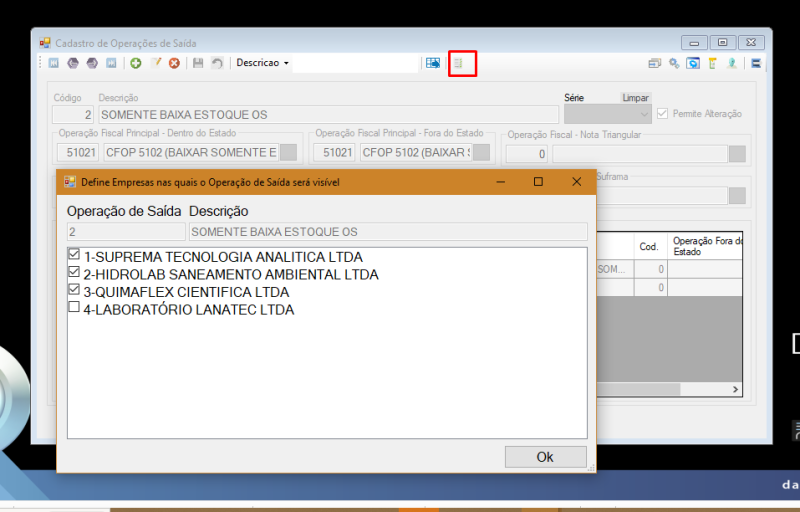Click Dentro do Estado code field 51021
Viewport: 800px width, 512px height.
click(78, 152)
